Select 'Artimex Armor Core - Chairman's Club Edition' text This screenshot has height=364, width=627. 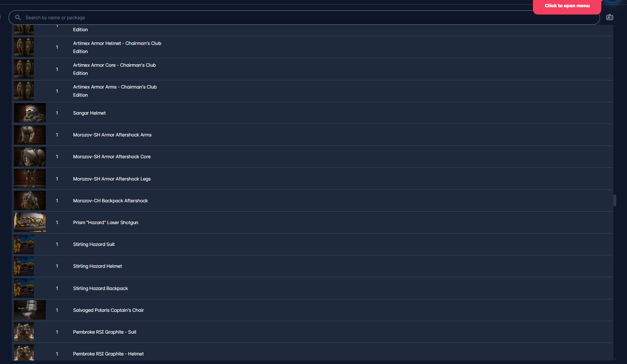point(115,69)
